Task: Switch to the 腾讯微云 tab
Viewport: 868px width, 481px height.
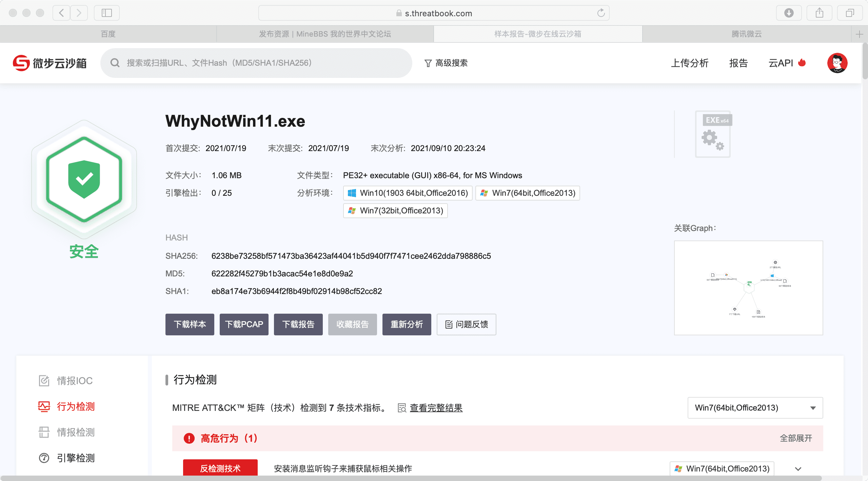Action: pyautogui.click(x=747, y=34)
